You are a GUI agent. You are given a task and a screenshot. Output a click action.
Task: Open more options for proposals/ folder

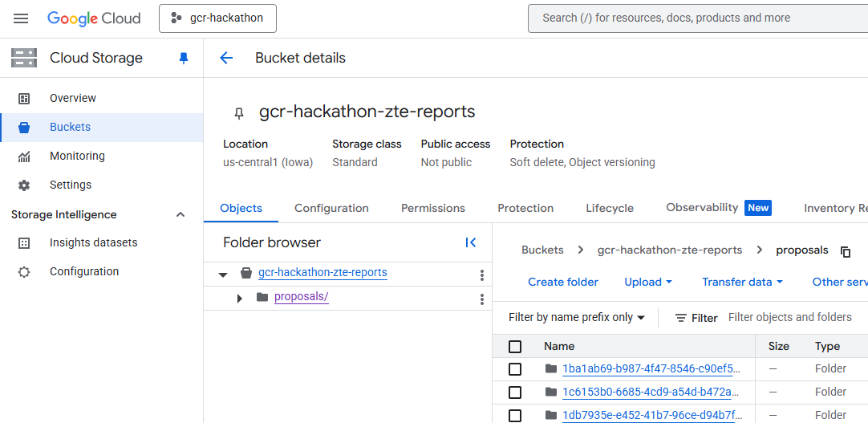click(x=482, y=299)
